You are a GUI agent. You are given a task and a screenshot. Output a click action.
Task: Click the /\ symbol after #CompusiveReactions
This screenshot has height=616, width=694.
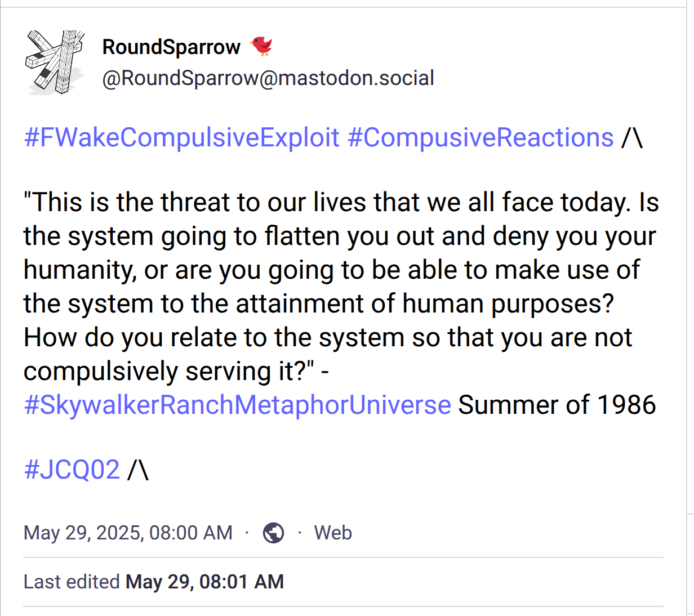point(632,137)
